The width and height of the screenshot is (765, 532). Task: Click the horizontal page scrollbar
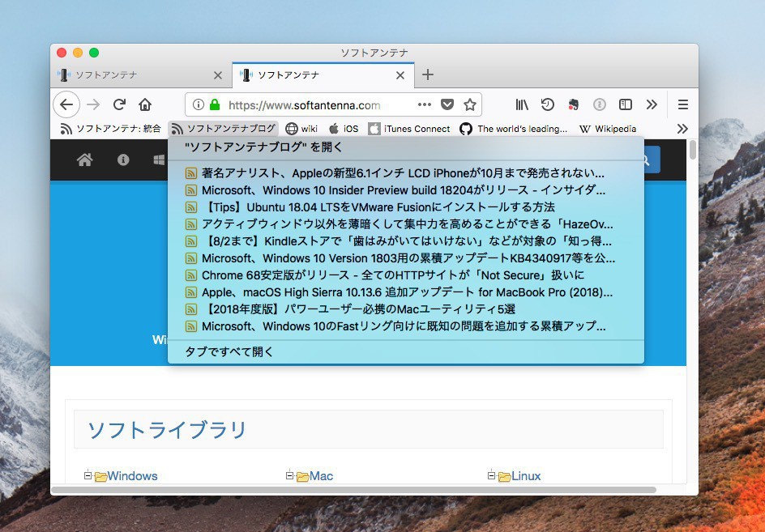353,489
